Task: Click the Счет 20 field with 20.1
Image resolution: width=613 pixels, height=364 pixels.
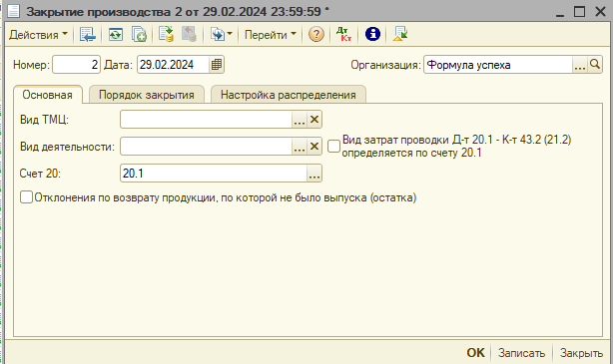Action: click(x=214, y=173)
